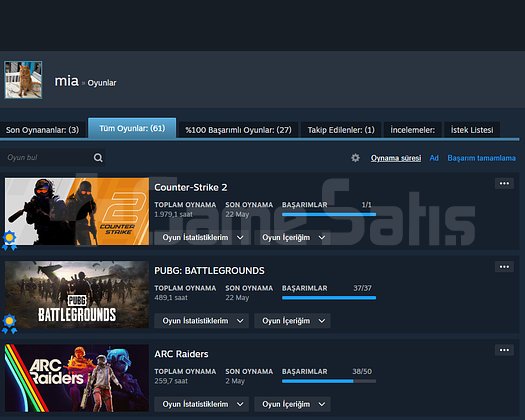The width and height of the screenshot is (525, 420).
Task: Click the PUBG BATTLEGROUNDS game banner image
Action: (77, 294)
